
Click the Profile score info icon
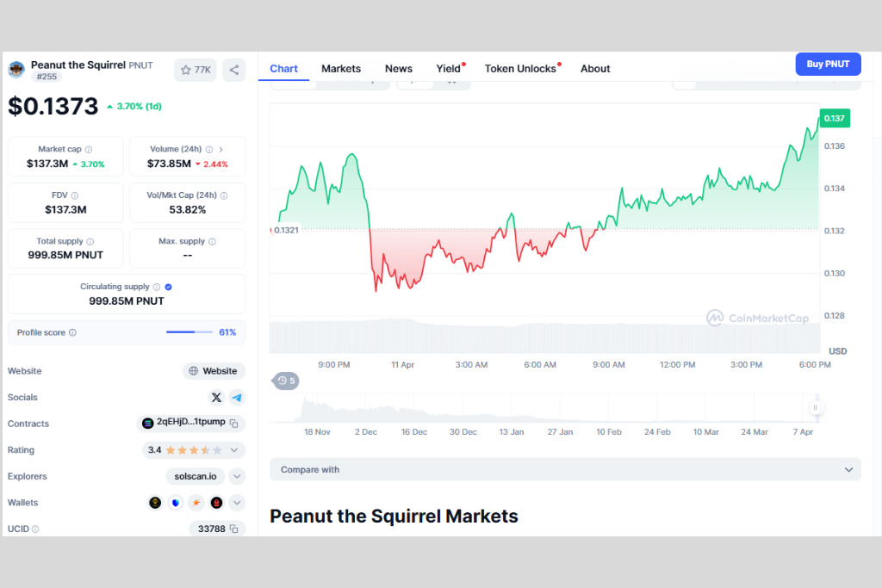click(x=72, y=333)
